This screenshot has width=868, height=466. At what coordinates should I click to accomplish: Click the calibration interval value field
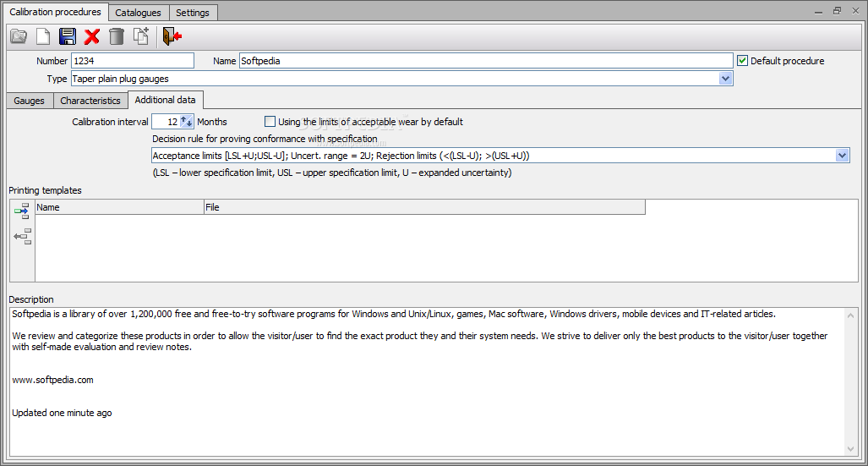pyautogui.click(x=166, y=121)
